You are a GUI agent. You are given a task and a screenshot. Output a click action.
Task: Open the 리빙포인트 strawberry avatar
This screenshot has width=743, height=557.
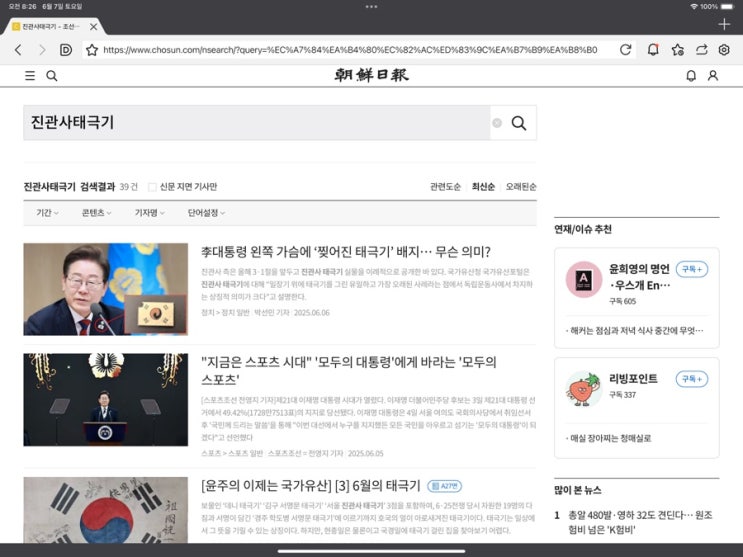pos(584,389)
